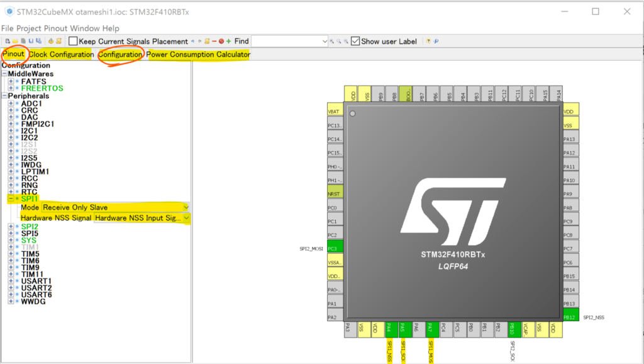Click the undo arrow icon near Keep Current Signals

point(193,40)
